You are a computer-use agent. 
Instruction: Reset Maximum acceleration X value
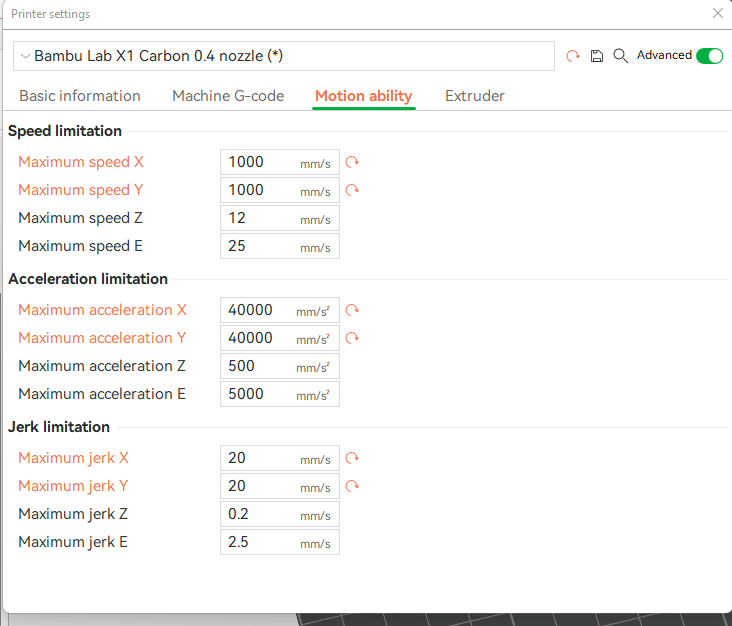click(352, 310)
